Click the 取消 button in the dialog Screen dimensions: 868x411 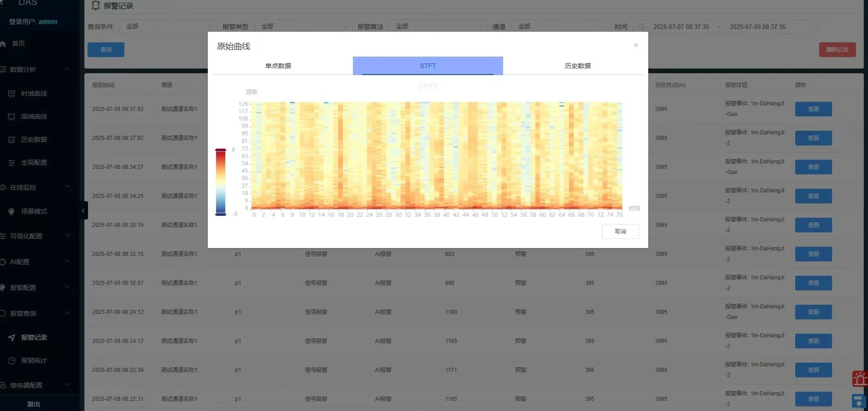point(620,232)
